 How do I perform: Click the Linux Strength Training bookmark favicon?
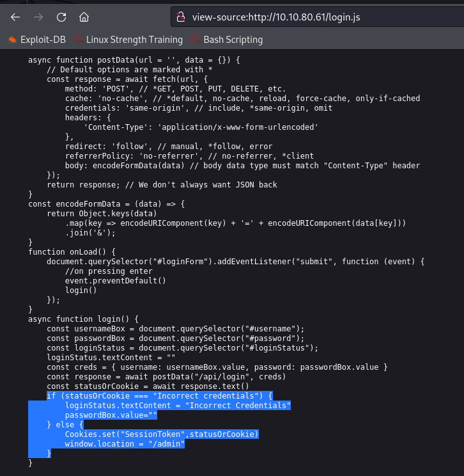pos(79,40)
